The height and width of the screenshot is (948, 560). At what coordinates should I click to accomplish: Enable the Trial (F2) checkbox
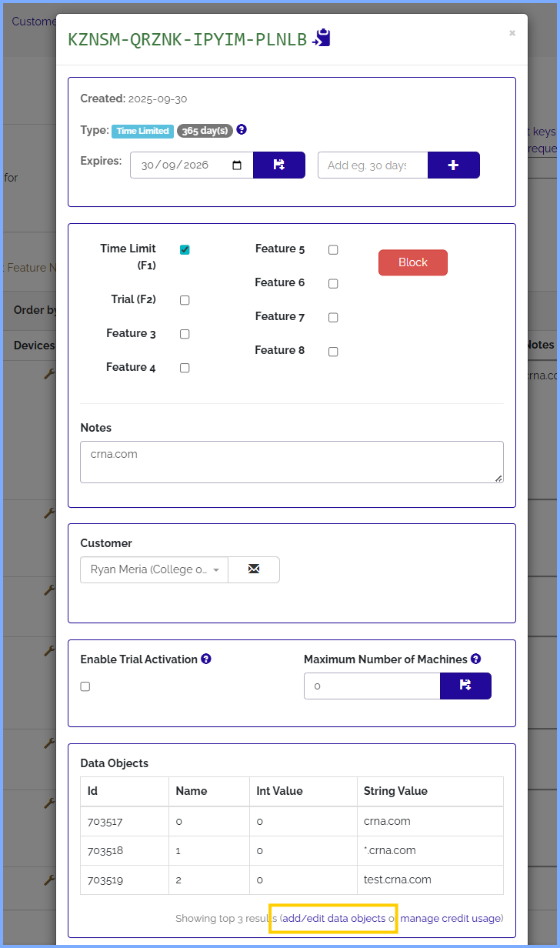(185, 300)
